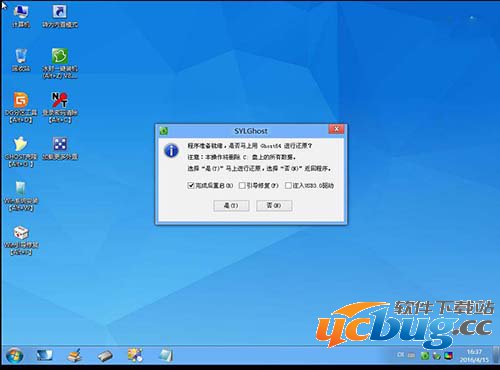
Task: Click the Yes 是(Y) button
Action: tap(231, 205)
